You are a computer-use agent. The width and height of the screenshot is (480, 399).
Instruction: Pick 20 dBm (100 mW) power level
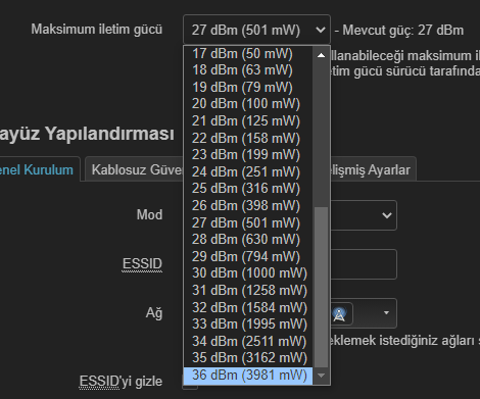(248, 104)
